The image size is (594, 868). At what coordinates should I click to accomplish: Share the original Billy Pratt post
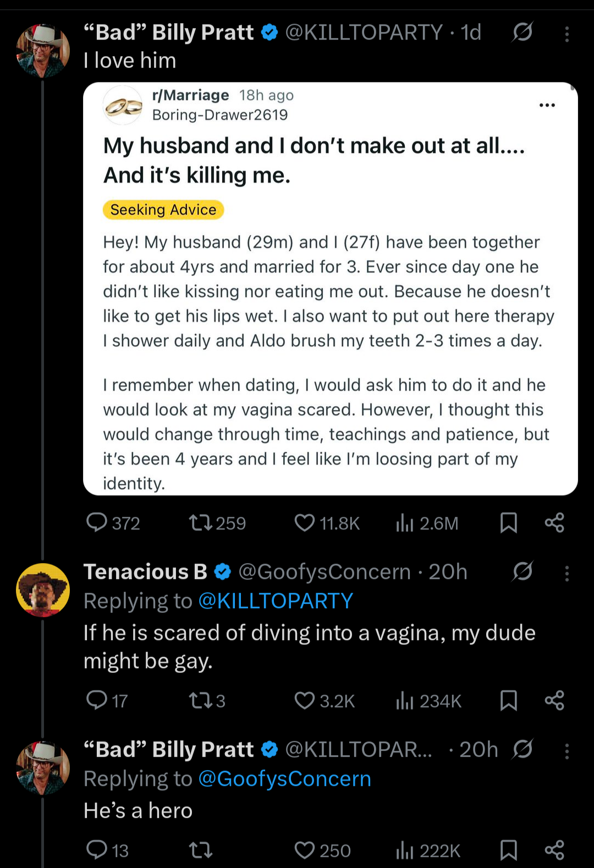tap(554, 522)
